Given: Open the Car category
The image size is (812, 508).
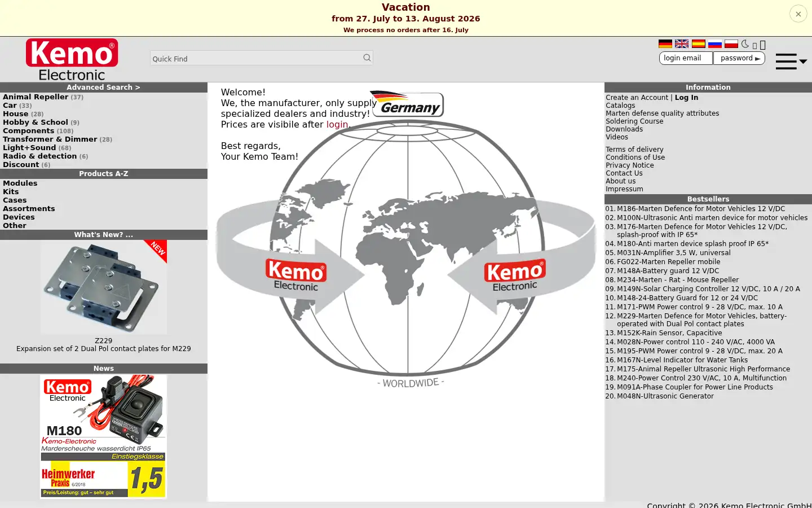Looking at the screenshot, I should click(x=10, y=106).
